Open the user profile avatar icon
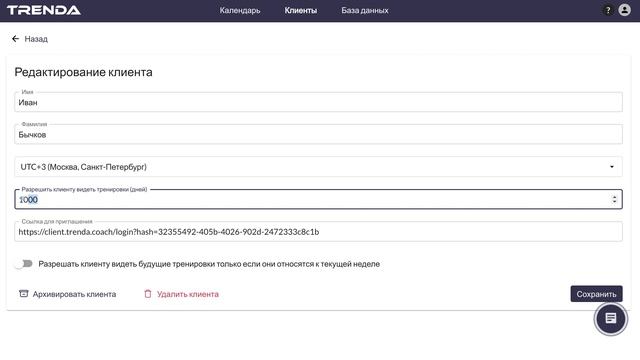This screenshot has height=360, width=640. coord(624,10)
